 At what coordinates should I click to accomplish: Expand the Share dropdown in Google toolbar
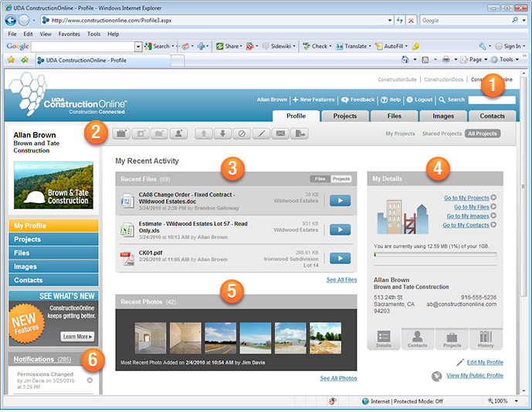[241, 46]
